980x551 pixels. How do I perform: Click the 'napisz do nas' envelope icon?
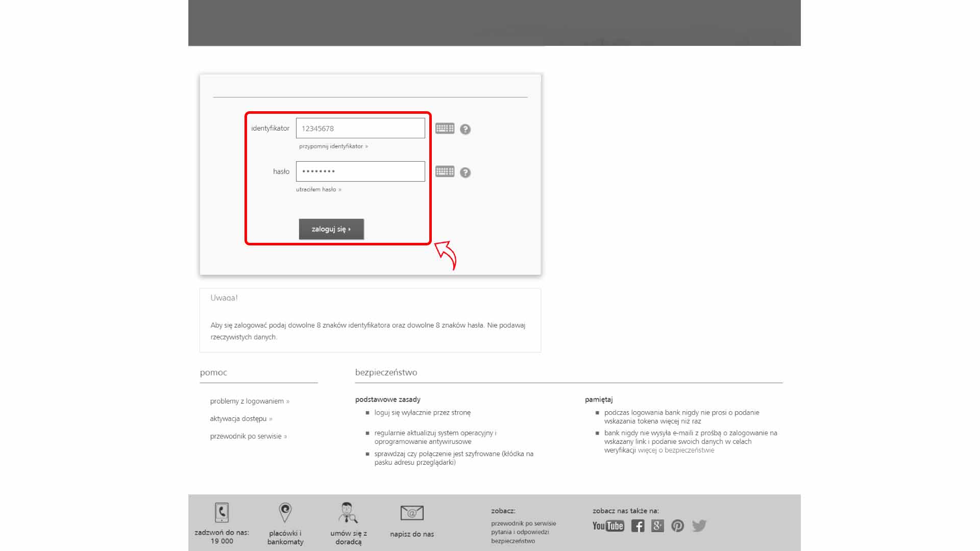click(412, 513)
